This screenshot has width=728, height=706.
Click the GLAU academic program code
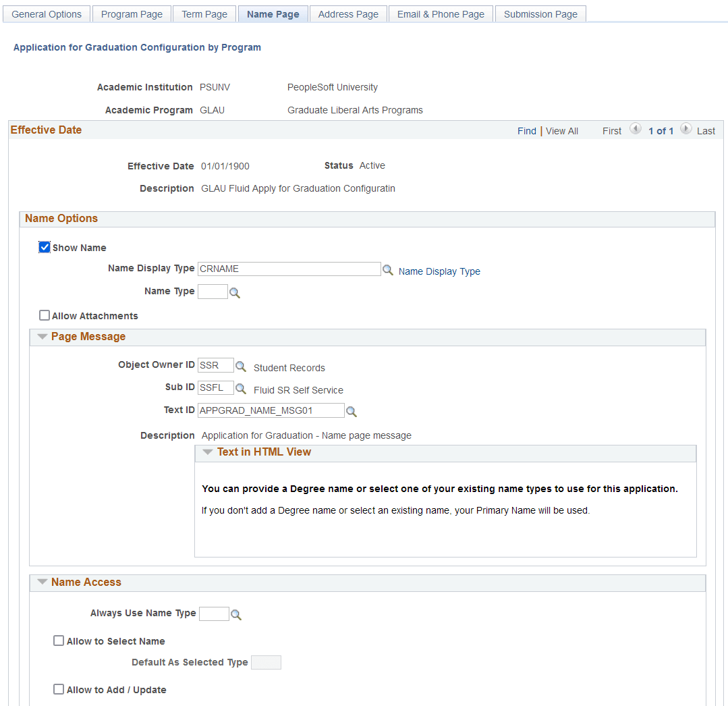click(x=212, y=110)
